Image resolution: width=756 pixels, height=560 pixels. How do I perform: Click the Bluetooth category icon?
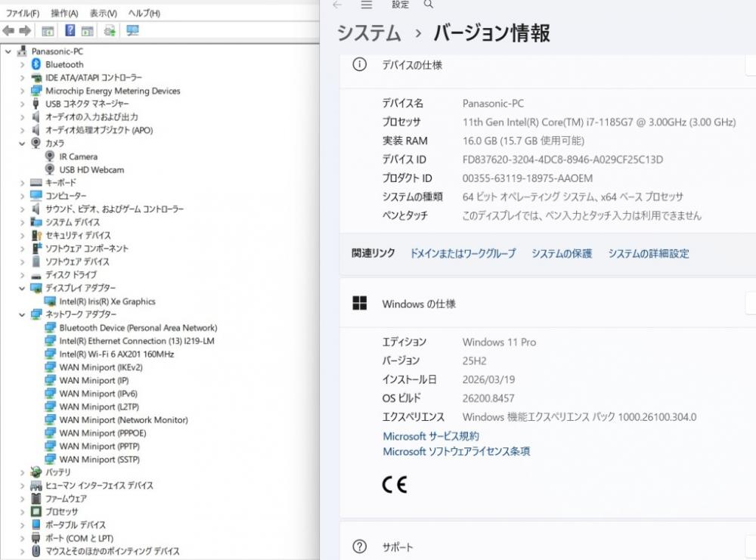point(36,64)
